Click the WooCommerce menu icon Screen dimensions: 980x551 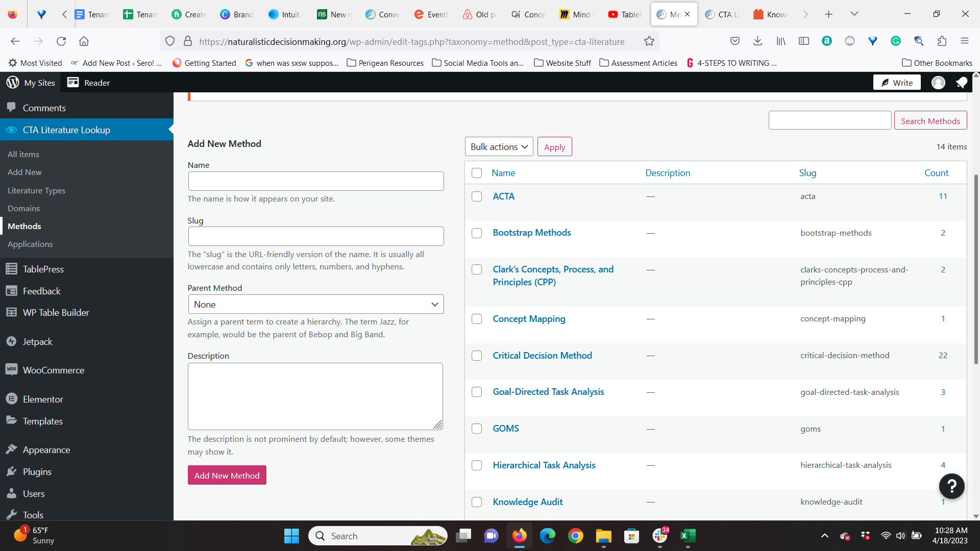point(11,370)
